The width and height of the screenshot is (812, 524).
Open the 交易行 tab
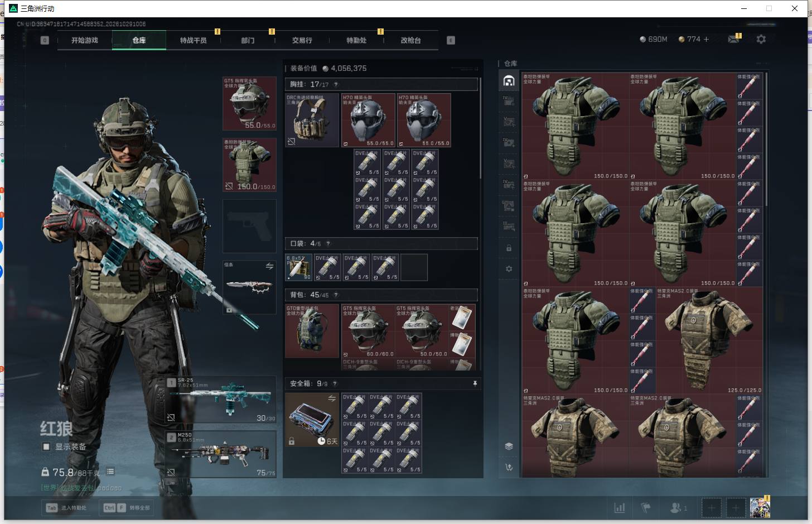click(302, 40)
